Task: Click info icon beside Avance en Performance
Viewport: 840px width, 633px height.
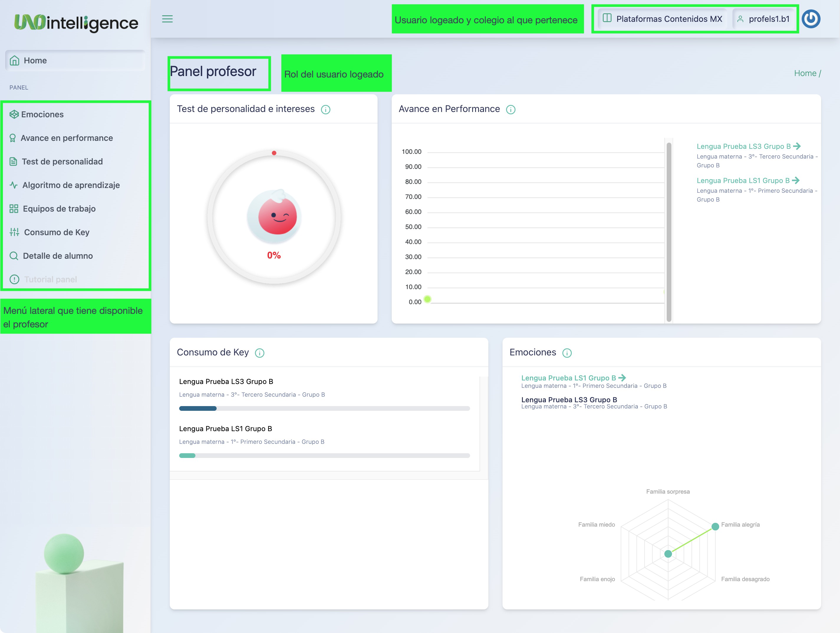Action: 510,110
